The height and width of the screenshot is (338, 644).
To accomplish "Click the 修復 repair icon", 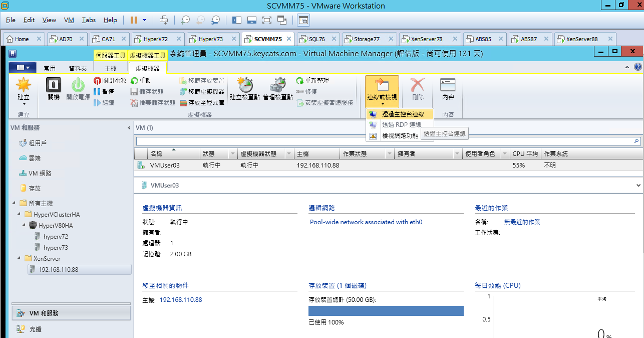I will pos(299,91).
